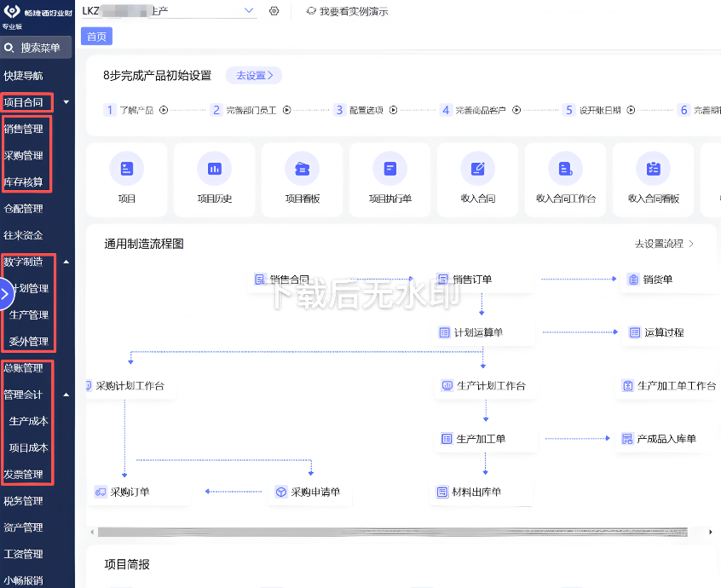Click the 搜索菜单 search field
721x588 pixels.
pyautogui.click(x=38, y=47)
